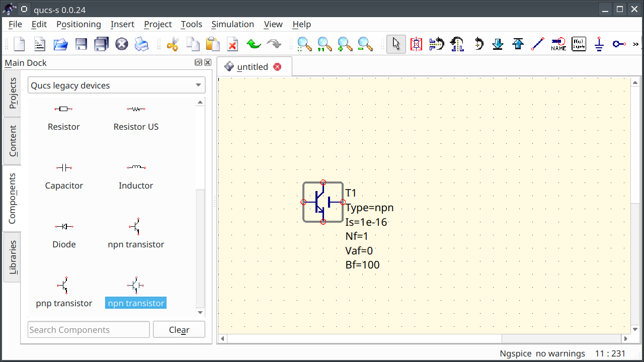Zoom to 1:1 view scale

point(324,44)
